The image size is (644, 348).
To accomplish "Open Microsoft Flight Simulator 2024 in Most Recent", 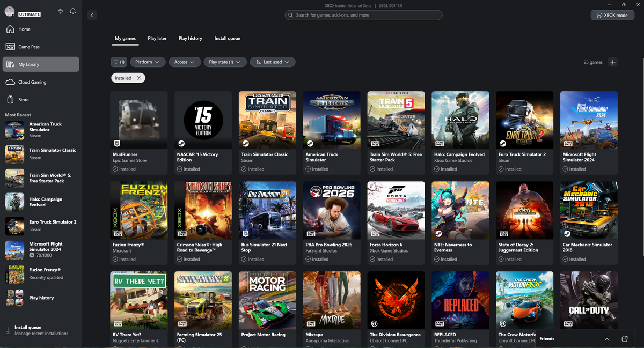I will [41, 250].
